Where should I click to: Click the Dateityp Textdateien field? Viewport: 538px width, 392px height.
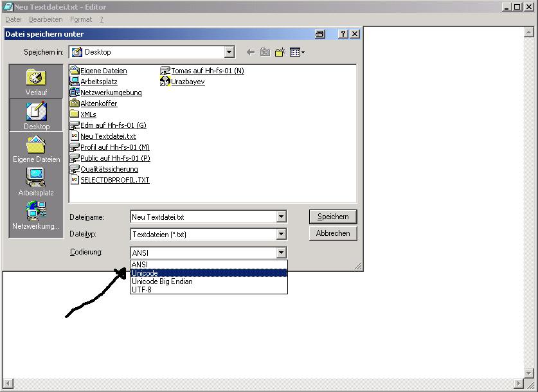(x=204, y=235)
